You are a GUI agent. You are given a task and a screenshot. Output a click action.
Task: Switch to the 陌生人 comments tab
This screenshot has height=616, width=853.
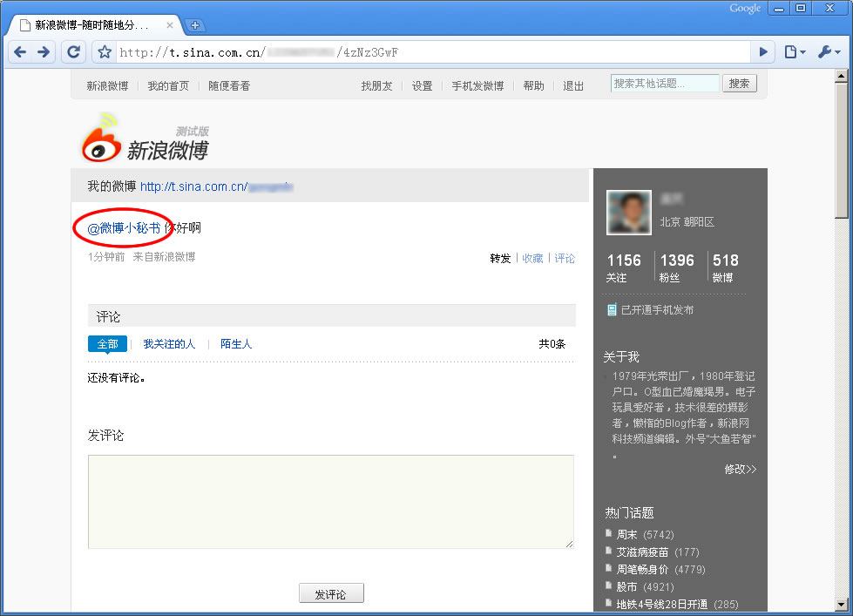235,344
